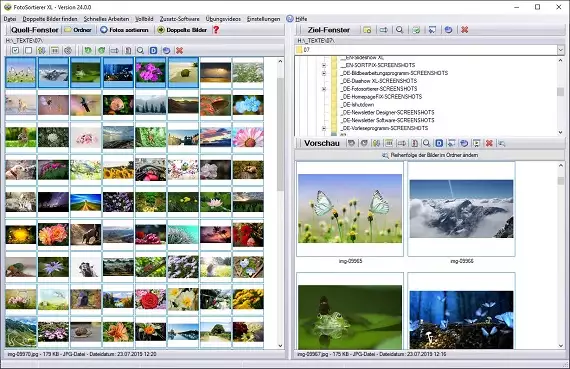The image size is (570, 369).
Task: Click the thumbnail size icon in the source toolbar
Action: point(55,51)
